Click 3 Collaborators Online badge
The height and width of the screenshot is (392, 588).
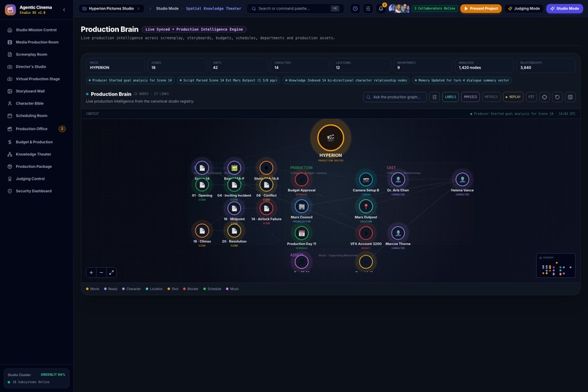435,9
